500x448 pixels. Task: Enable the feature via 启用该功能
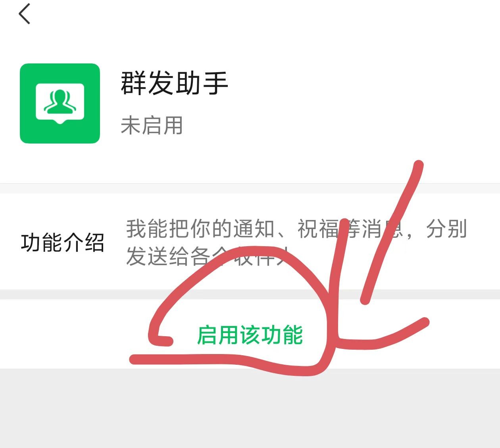(250, 334)
